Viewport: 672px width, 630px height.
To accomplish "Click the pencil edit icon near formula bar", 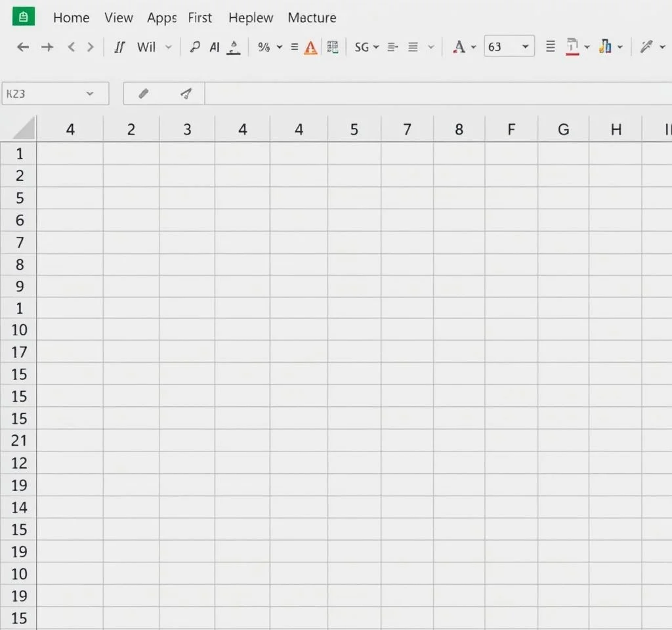I will tap(144, 94).
